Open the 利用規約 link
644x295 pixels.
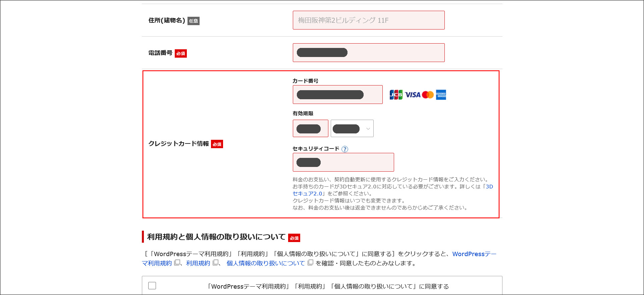(x=198, y=263)
